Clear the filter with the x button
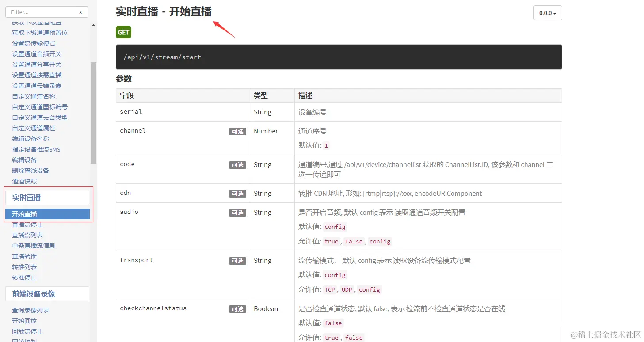The height and width of the screenshot is (342, 644). click(x=80, y=12)
